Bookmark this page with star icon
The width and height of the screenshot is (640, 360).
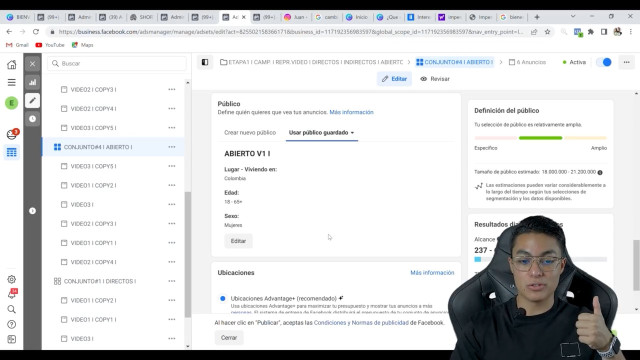click(547, 31)
